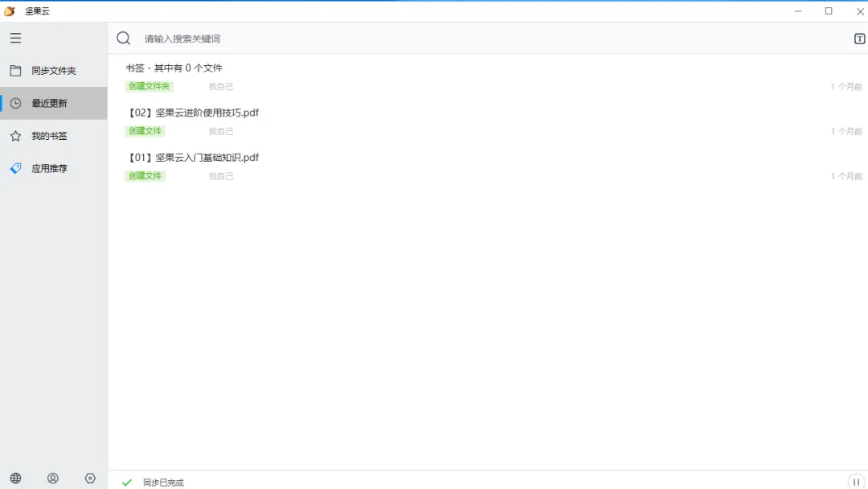Maximize the 坚果云 window

coord(829,11)
